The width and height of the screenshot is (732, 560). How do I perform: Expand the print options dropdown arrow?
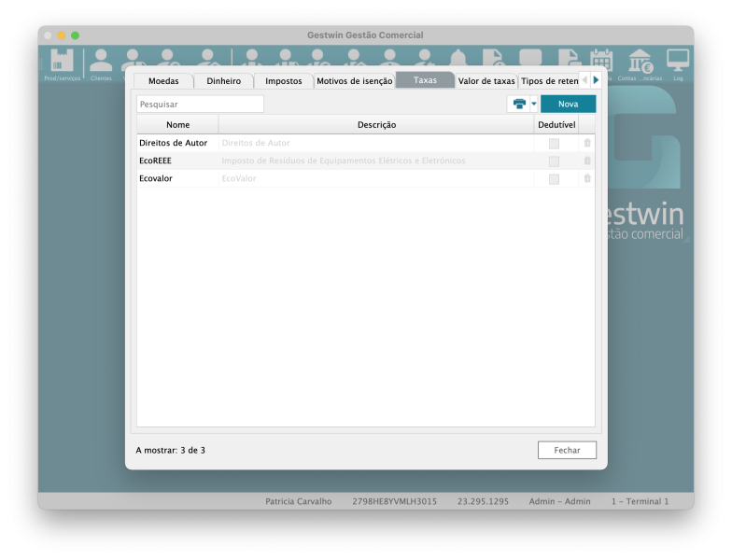pyautogui.click(x=534, y=105)
